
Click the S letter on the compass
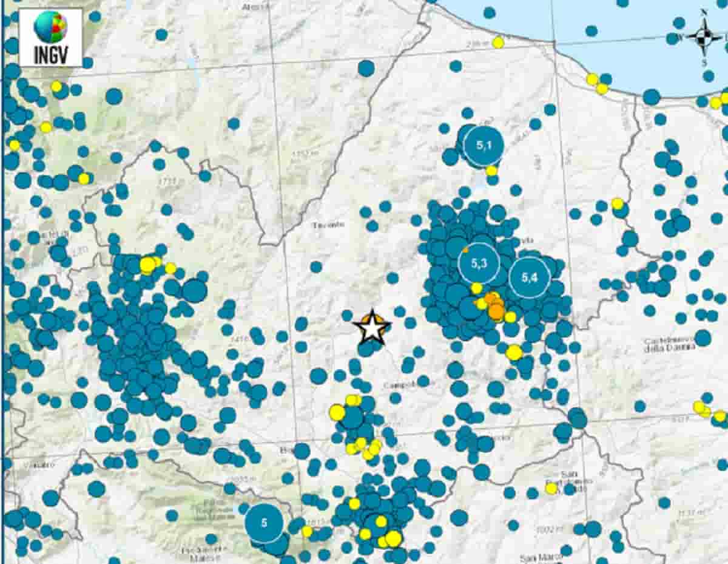click(704, 62)
